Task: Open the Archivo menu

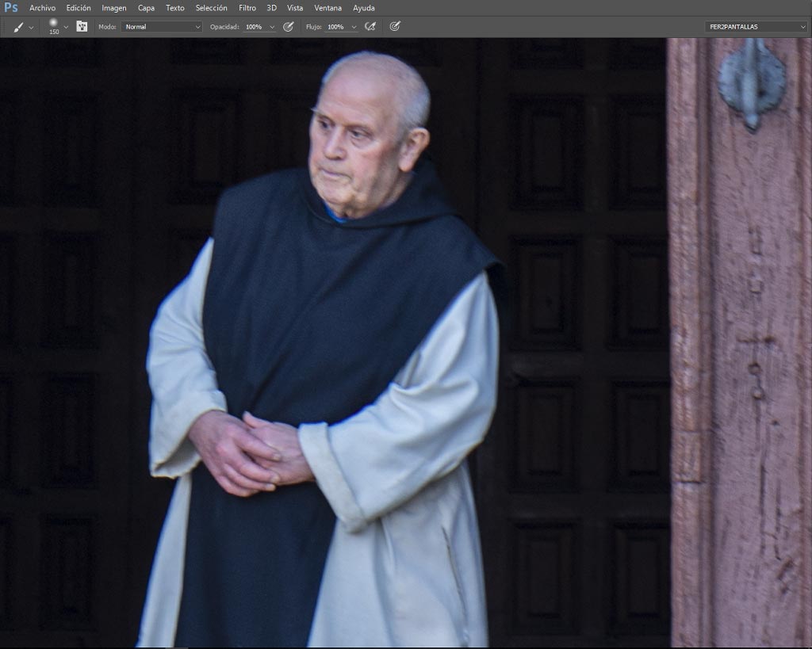Action: (43, 8)
